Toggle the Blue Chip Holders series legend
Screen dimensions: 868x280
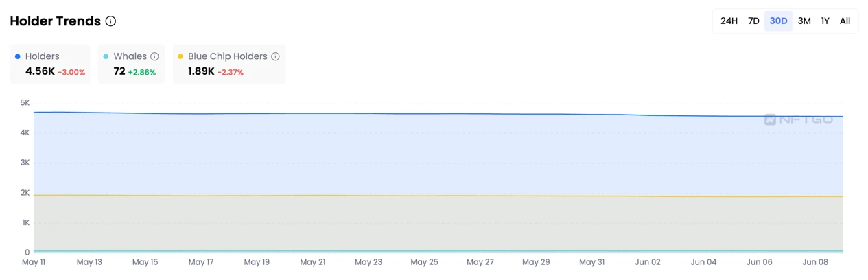click(x=227, y=56)
